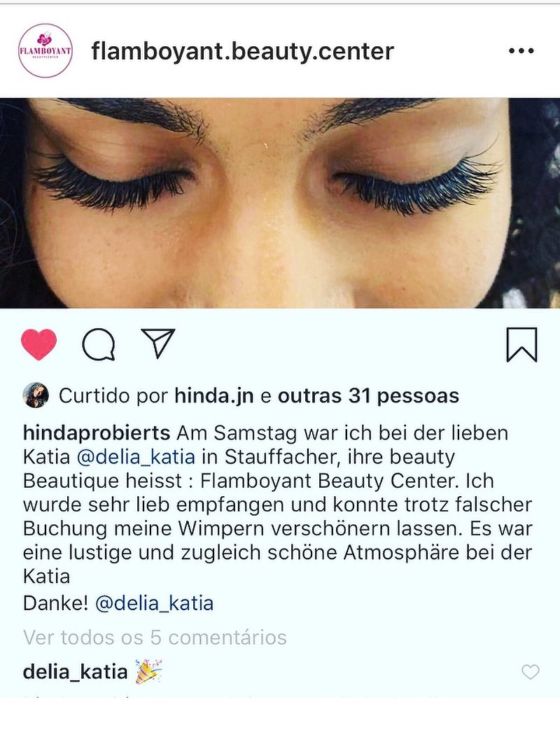Open hinda.jn profile from likes line
The width and height of the screenshot is (560, 746).
(x=214, y=396)
